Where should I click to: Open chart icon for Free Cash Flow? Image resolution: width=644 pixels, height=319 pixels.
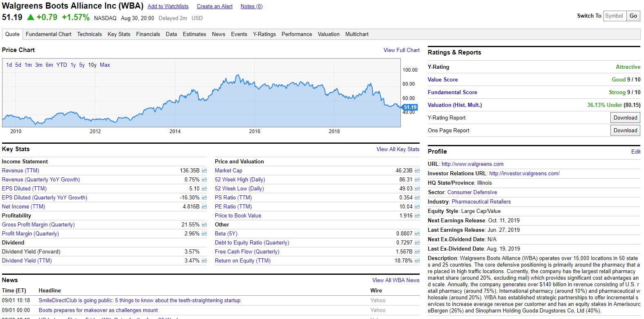click(x=417, y=252)
